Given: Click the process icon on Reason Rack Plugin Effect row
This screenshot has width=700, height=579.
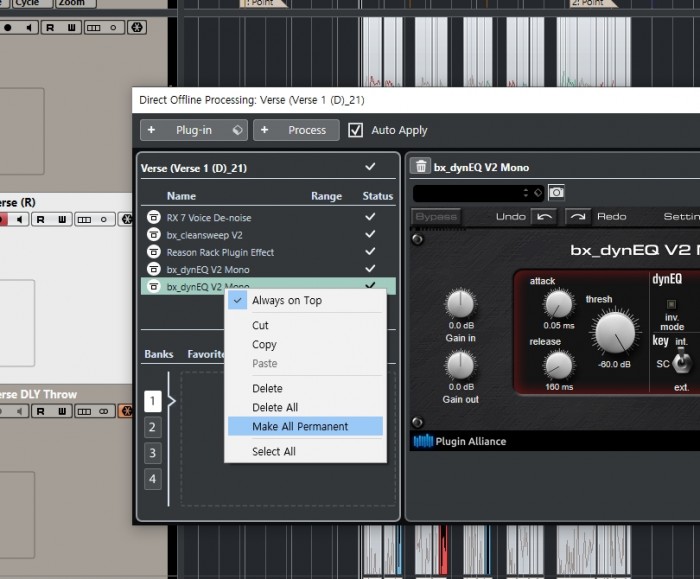Looking at the screenshot, I should (x=154, y=252).
